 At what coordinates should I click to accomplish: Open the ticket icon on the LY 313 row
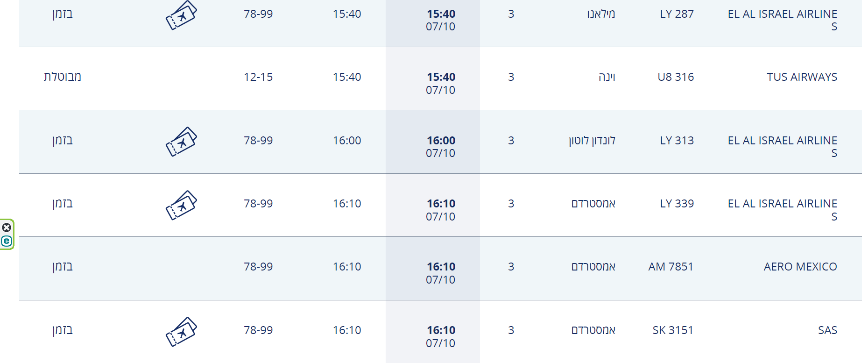[x=181, y=142]
